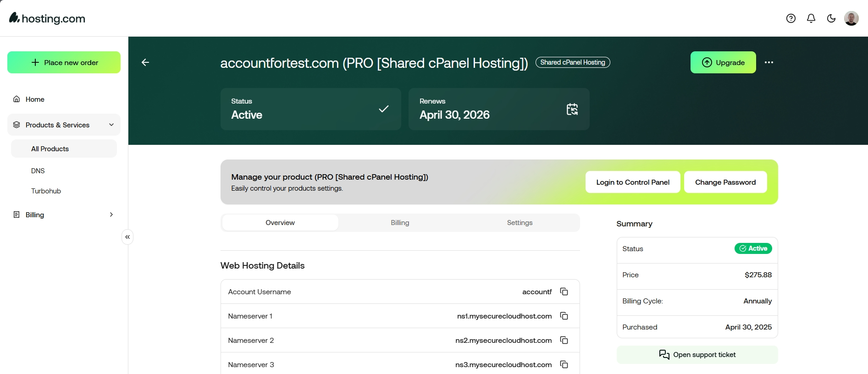Copy Nameserver 3 address
This screenshot has height=374, width=868.
pyautogui.click(x=564, y=364)
